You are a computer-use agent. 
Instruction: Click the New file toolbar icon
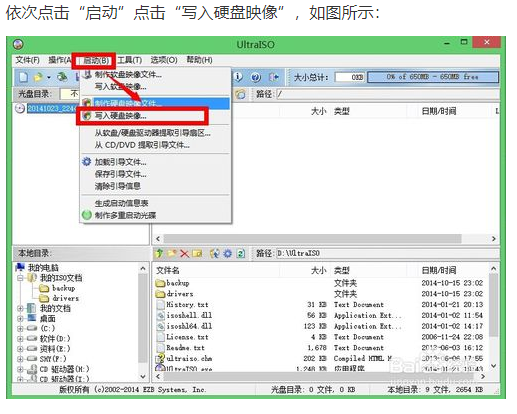23,77
